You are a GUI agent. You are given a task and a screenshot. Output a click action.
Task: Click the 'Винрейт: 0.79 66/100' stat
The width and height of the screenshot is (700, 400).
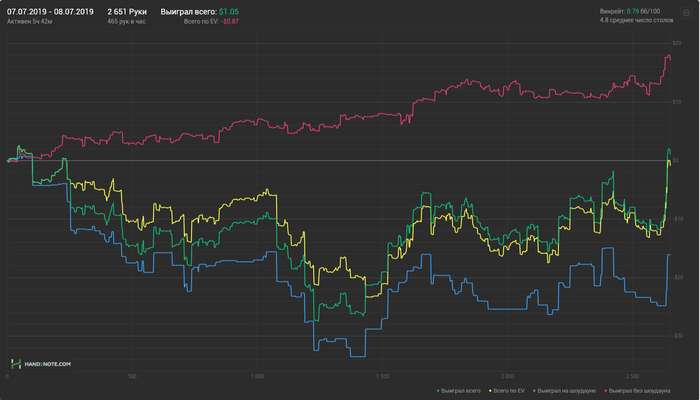tap(630, 12)
